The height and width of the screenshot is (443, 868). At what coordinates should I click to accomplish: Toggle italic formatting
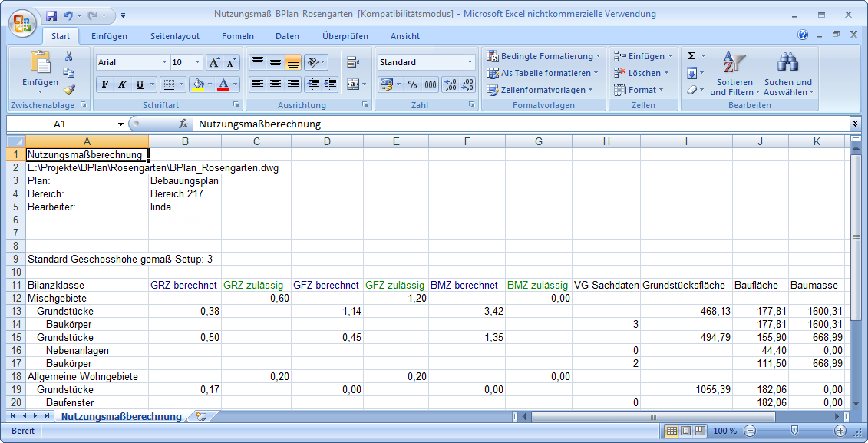click(122, 84)
